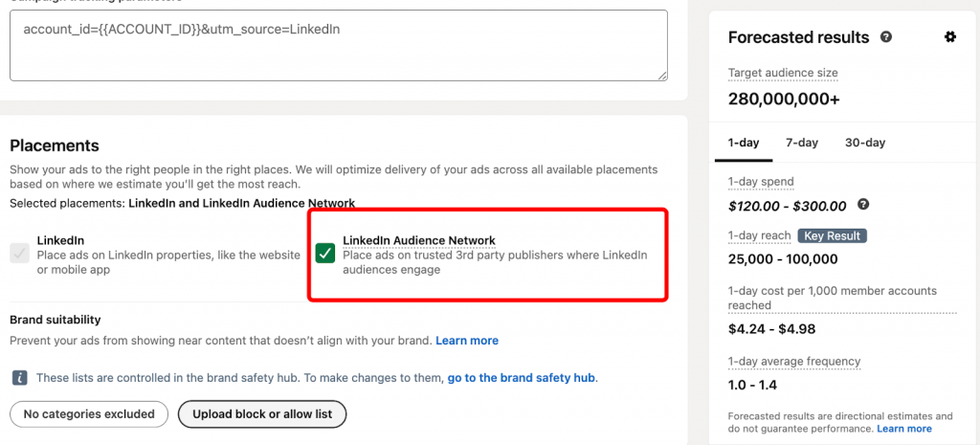
Task: Click the info icon beside brand safety notice
Action: 20,377
